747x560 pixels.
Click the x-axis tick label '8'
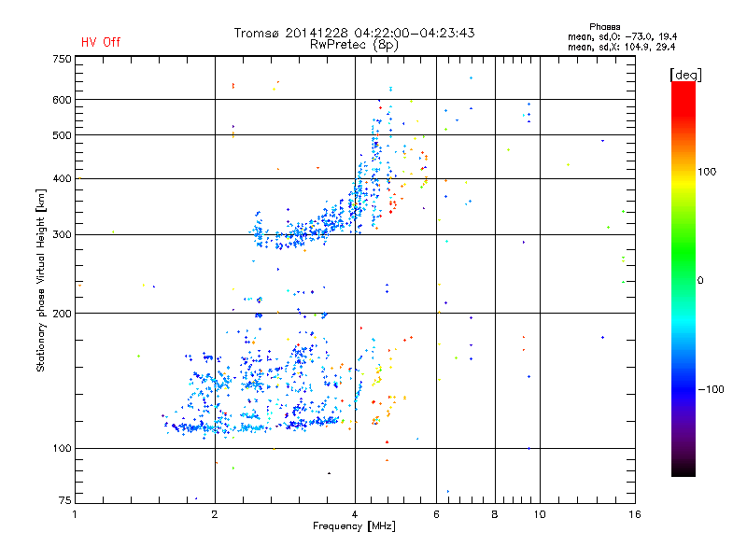click(x=495, y=514)
